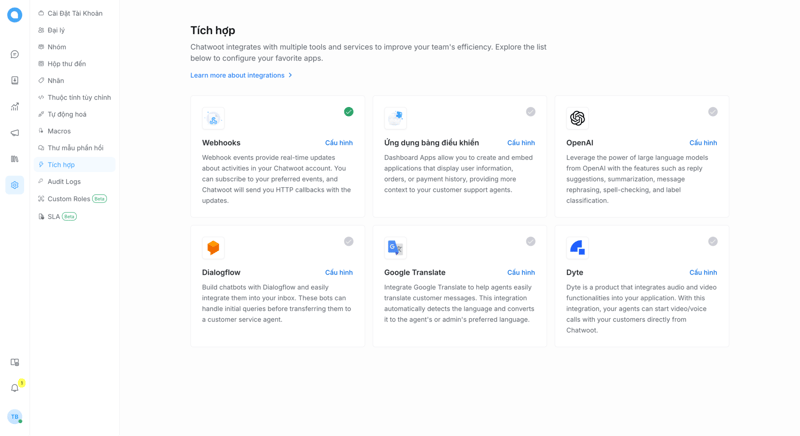Open Learn more about integrations link
800x436 pixels.
pyautogui.click(x=237, y=75)
